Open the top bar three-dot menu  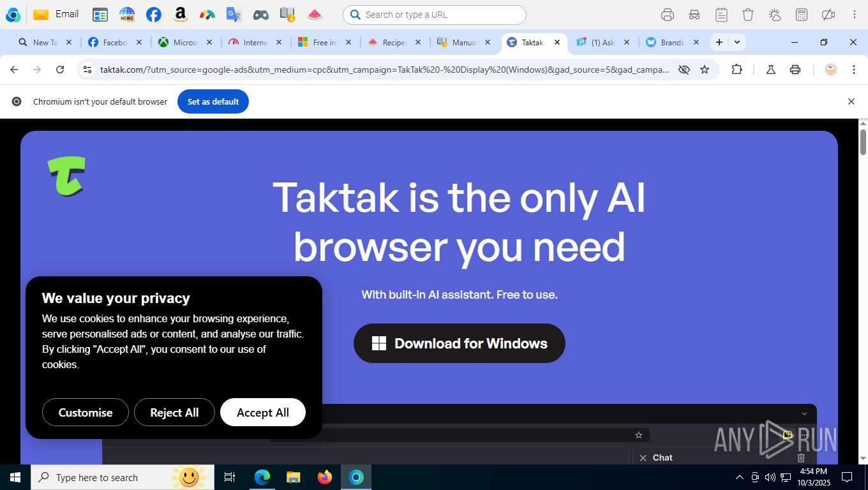point(855,15)
